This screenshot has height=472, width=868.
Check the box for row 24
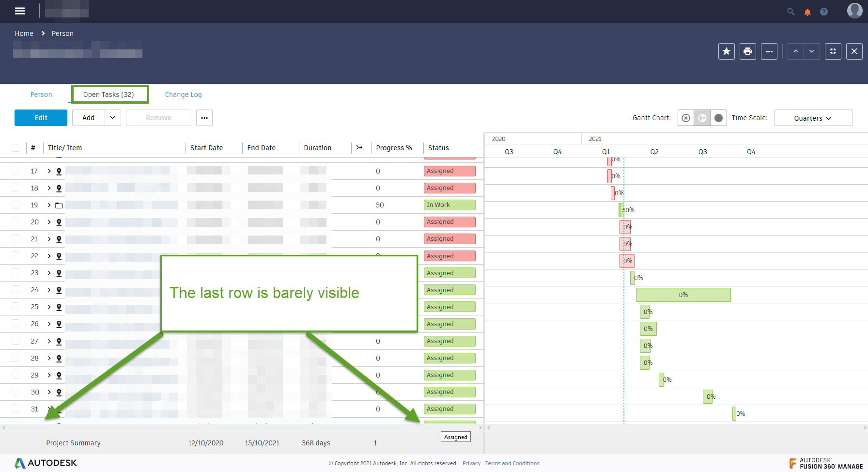click(x=15, y=289)
